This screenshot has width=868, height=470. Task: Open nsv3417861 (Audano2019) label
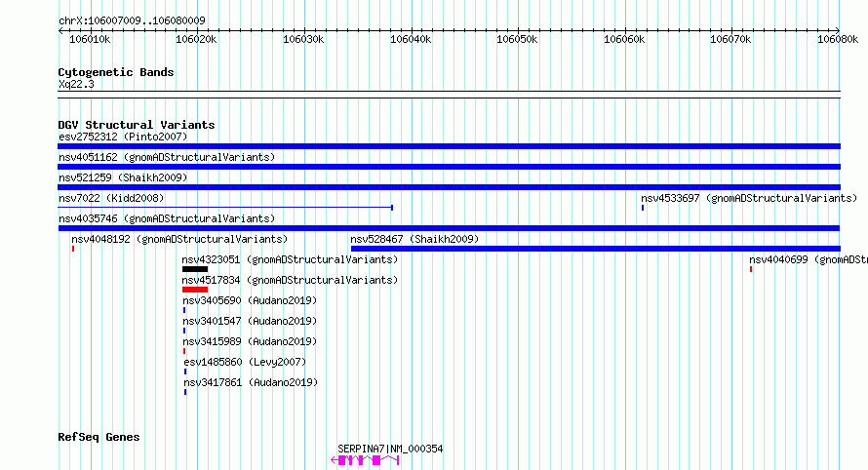pos(251,382)
